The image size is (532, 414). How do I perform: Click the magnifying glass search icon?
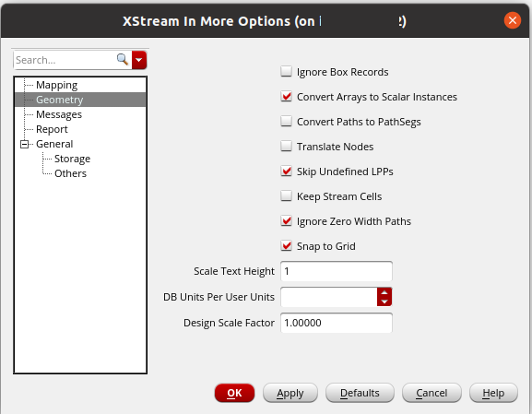[x=122, y=59]
